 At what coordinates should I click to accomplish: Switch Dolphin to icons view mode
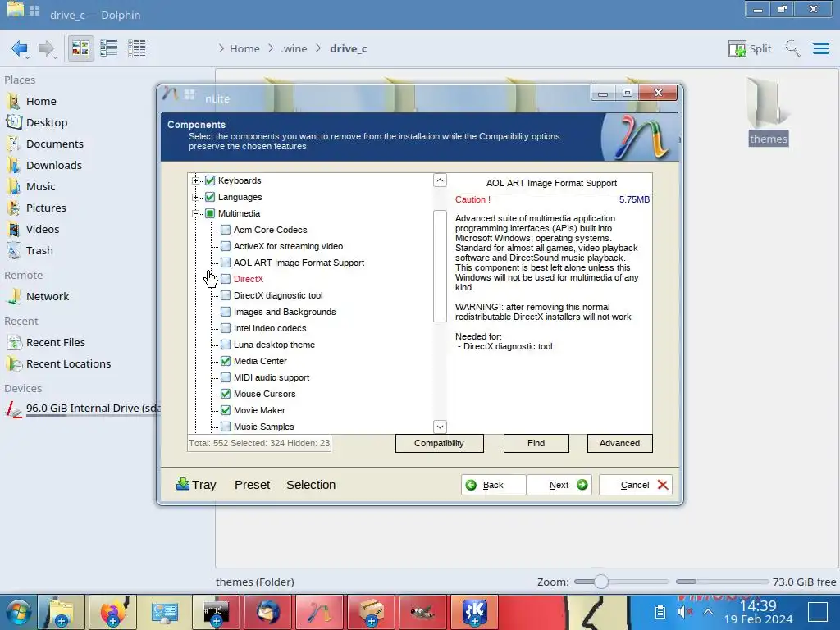[80, 48]
